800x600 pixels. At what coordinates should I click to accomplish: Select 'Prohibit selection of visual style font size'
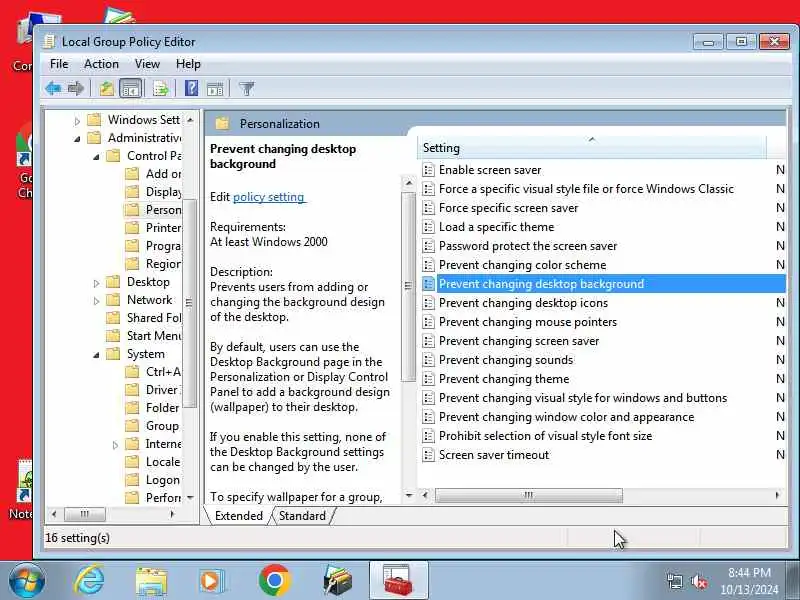pos(545,436)
